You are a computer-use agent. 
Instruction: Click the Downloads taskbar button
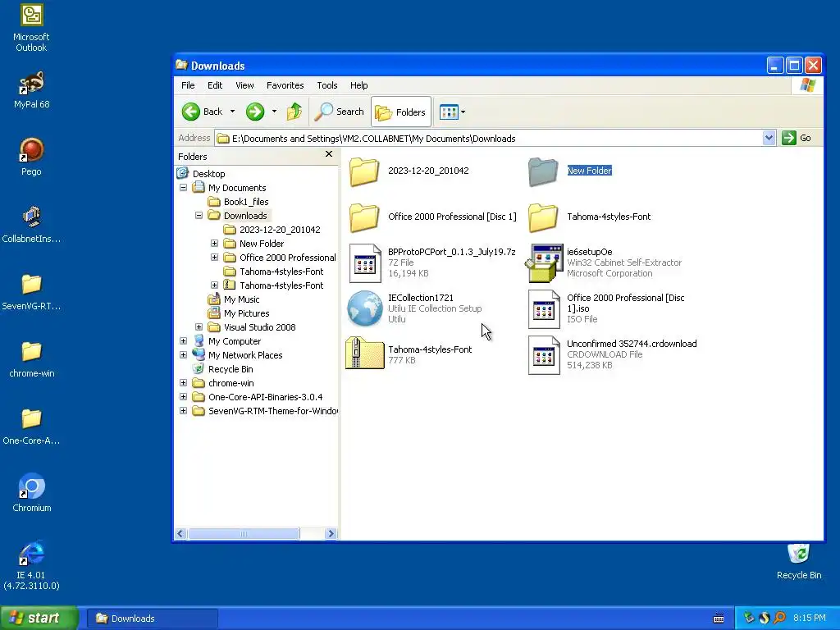[152, 619]
